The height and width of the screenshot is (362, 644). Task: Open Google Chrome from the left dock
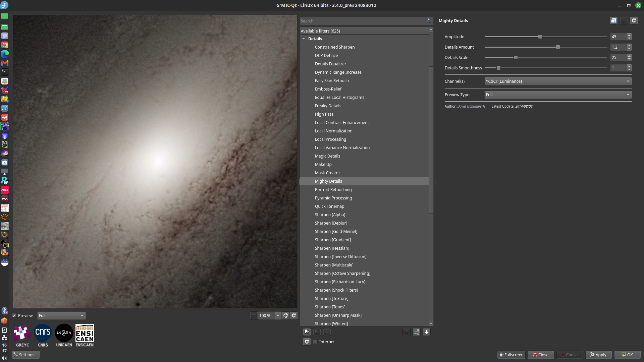click(x=5, y=45)
